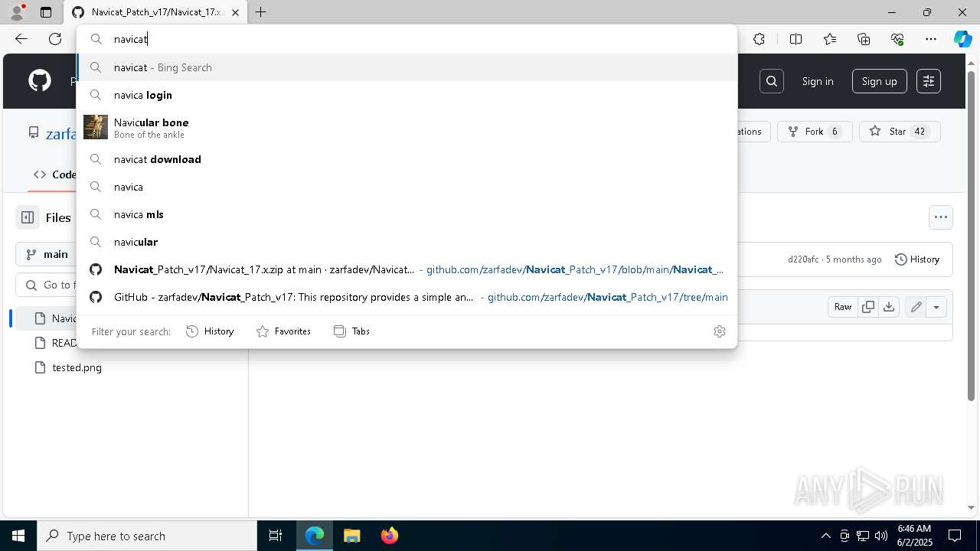Image resolution: width=980 pixels, height=551 pixels.
Task: Star the repository
Action: 900,132
